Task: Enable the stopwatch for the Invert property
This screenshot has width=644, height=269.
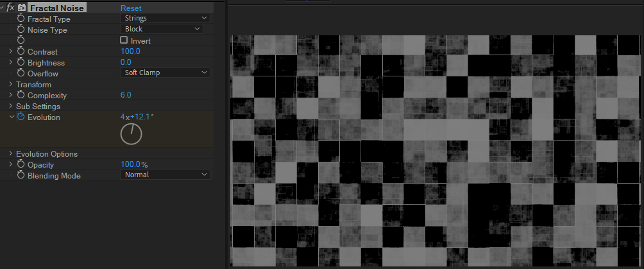Action: [x=21, y=40]
